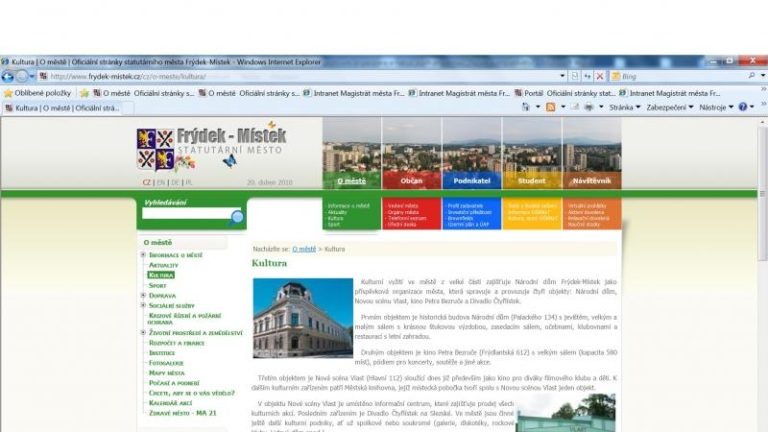Click the site search magnifier button
This screenshot has width=768, height=432.
237,217
